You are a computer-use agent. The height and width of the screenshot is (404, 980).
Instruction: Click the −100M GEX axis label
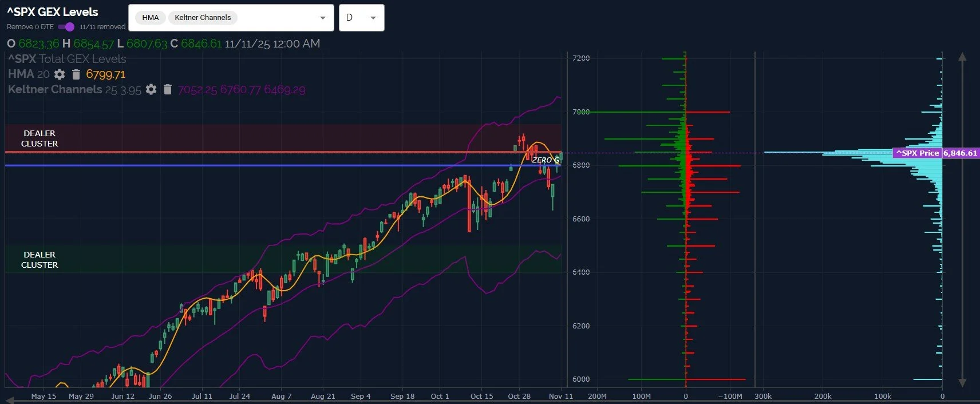tap(730, 396)
